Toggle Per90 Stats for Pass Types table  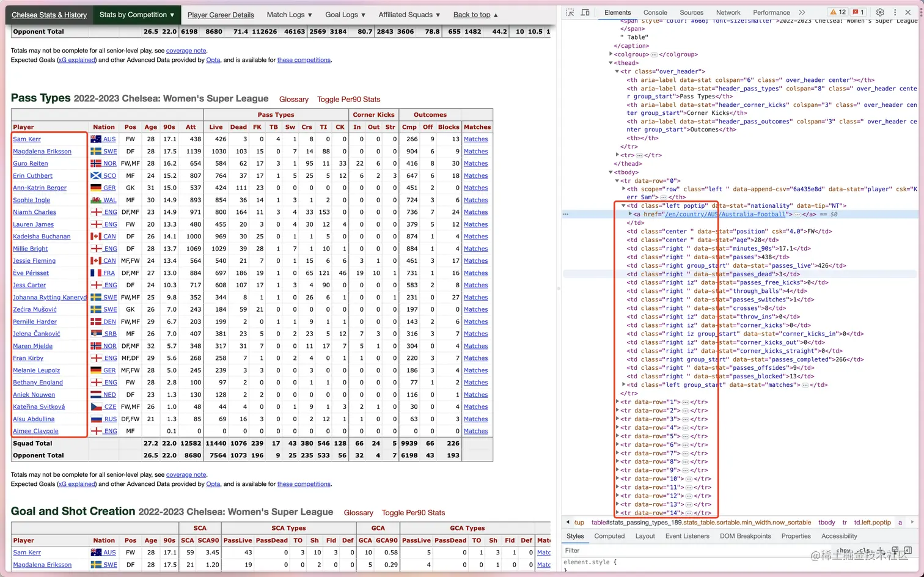point(348,100)
